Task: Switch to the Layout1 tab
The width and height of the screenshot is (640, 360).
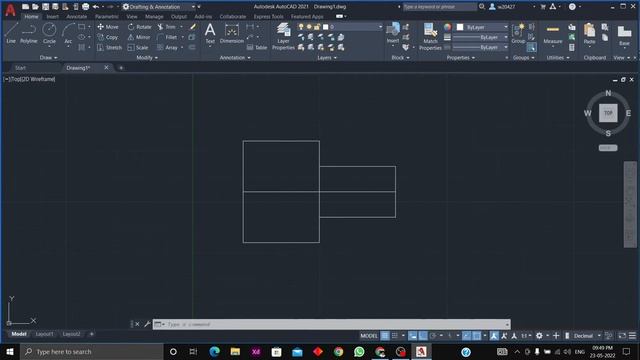Action: (44, 334)
